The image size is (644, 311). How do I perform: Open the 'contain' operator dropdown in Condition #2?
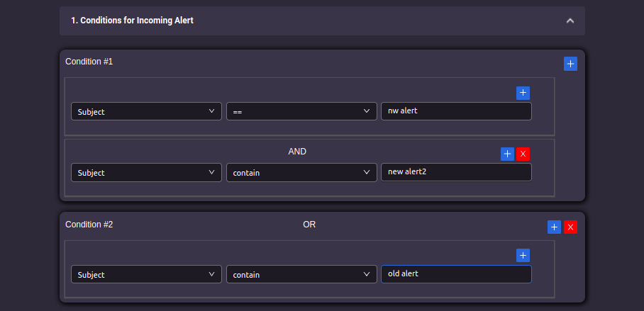tap(301, 274)
